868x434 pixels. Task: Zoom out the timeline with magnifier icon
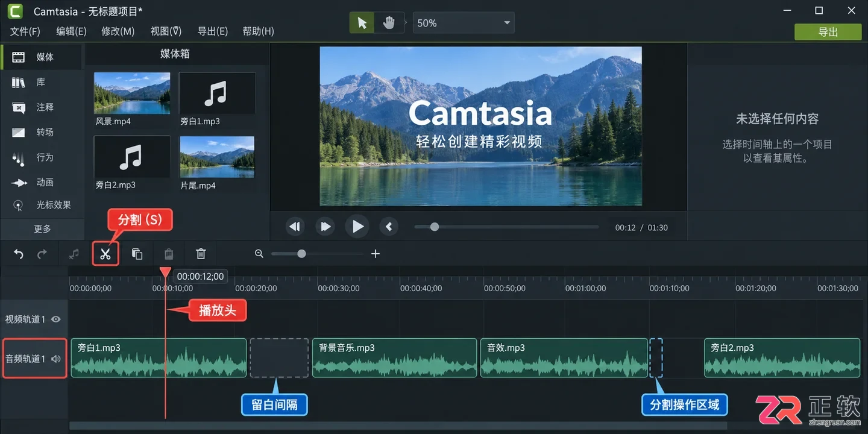point(259,254)
